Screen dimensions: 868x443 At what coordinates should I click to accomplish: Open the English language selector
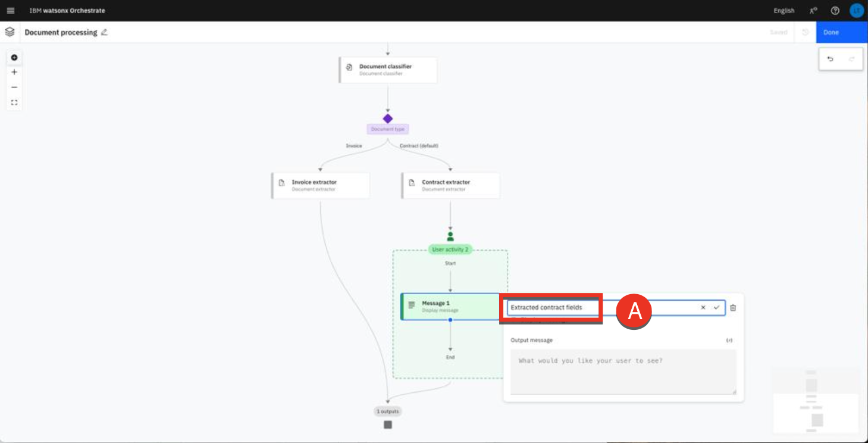click(x=784, y=11)
